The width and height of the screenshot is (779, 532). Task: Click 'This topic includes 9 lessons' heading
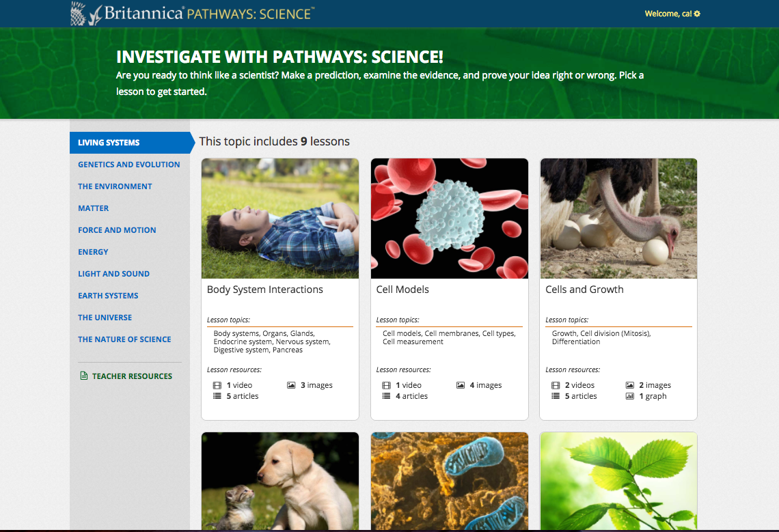[274, 141]
